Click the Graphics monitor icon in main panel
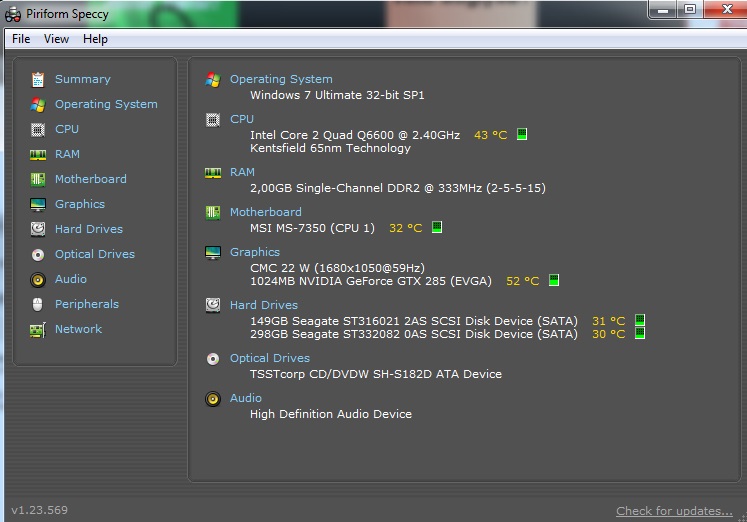 coord(213,253)
